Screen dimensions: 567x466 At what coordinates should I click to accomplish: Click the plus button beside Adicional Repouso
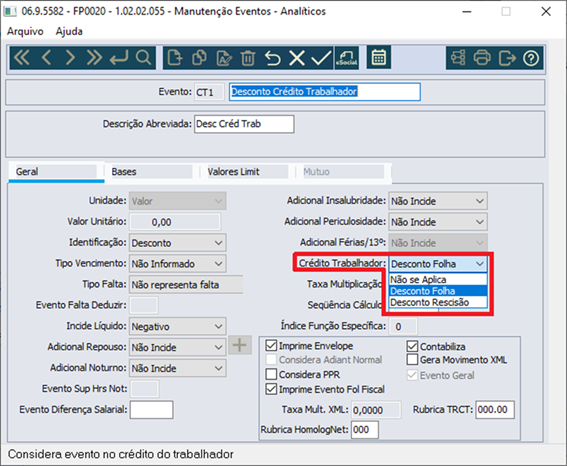click(x=240, y=345)
